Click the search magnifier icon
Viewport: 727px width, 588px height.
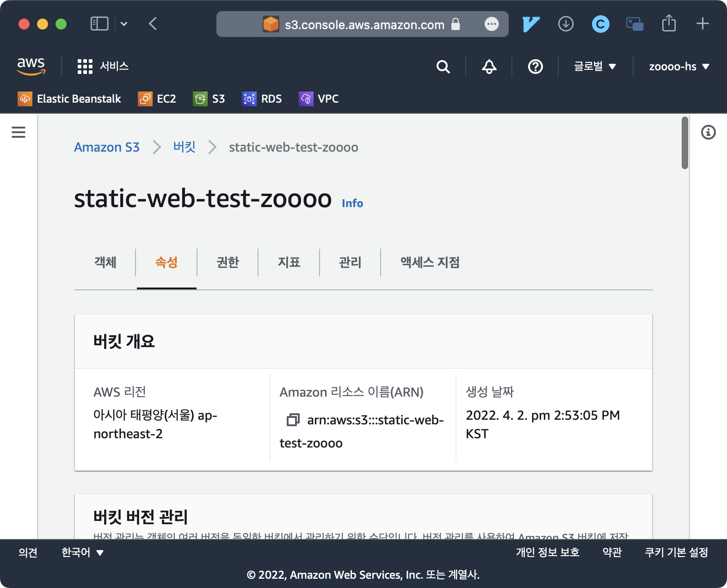tap(443, 67)
